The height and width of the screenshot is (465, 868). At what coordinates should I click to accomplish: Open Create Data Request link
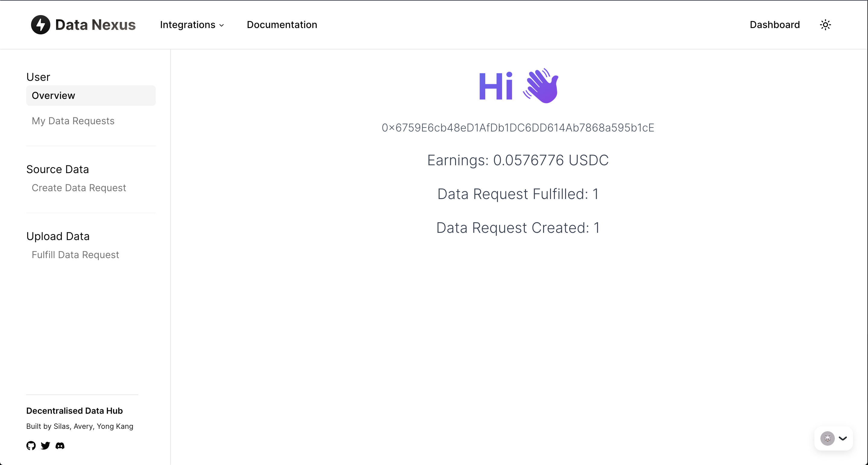79,188
